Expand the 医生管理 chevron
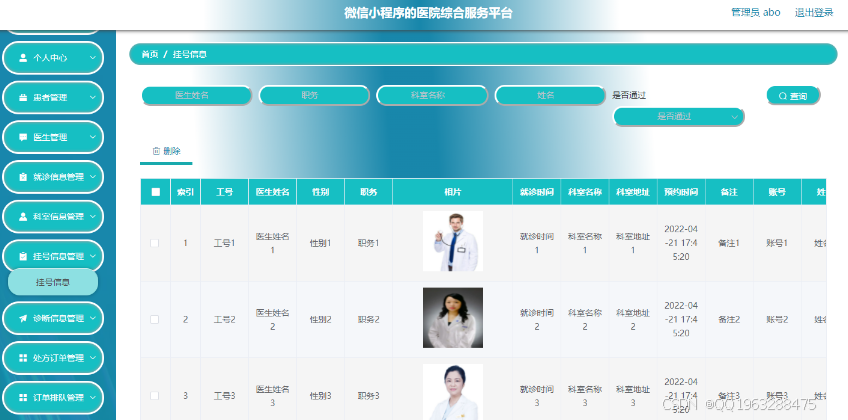The width and height of the screenshot is (848, 420). pyautogui.click(x=92, y=137)
